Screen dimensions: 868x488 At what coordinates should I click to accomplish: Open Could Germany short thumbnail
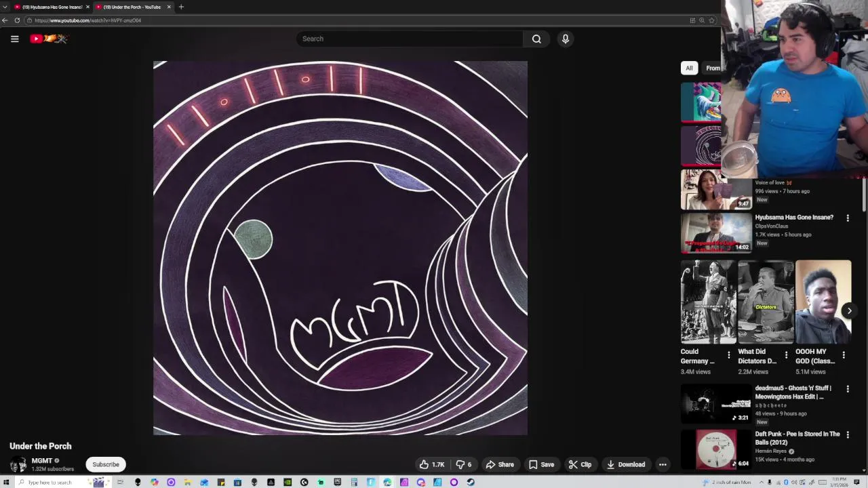pyautogui.click(x=708, y=302)
